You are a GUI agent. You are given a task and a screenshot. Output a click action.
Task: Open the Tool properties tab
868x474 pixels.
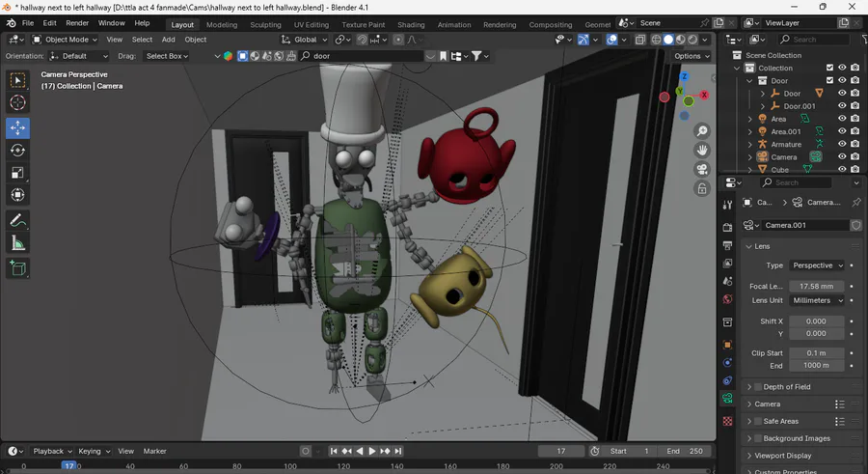(x=727, y=205)
